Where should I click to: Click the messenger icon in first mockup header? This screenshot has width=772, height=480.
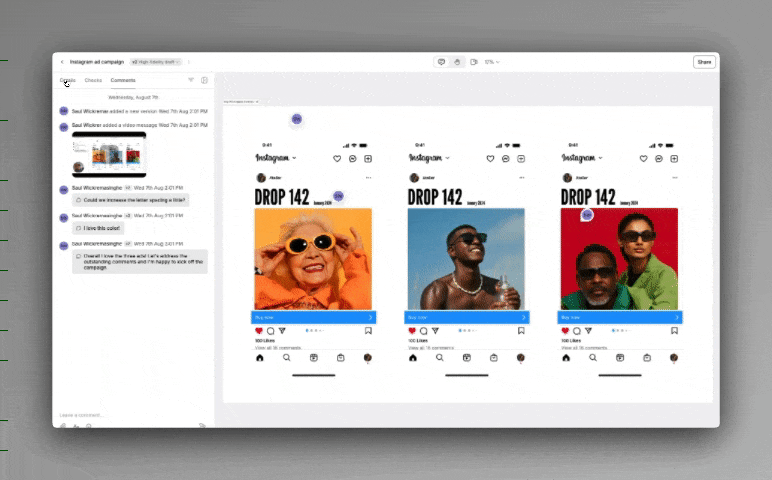point(353,159)
